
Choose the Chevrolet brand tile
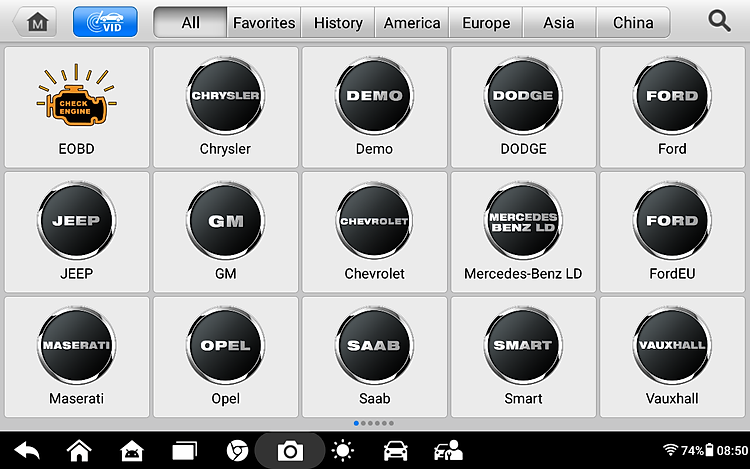pyautogui.click(x=375, y=232)
